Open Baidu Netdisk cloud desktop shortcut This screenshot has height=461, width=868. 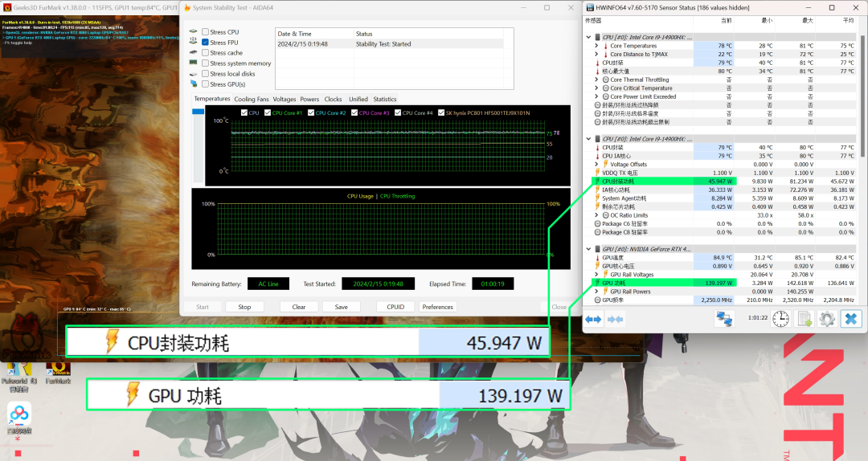18,419
